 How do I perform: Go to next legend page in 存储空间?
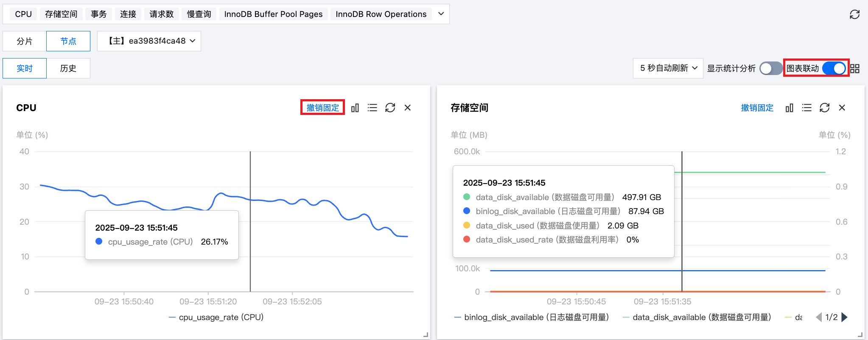(845, 317)
